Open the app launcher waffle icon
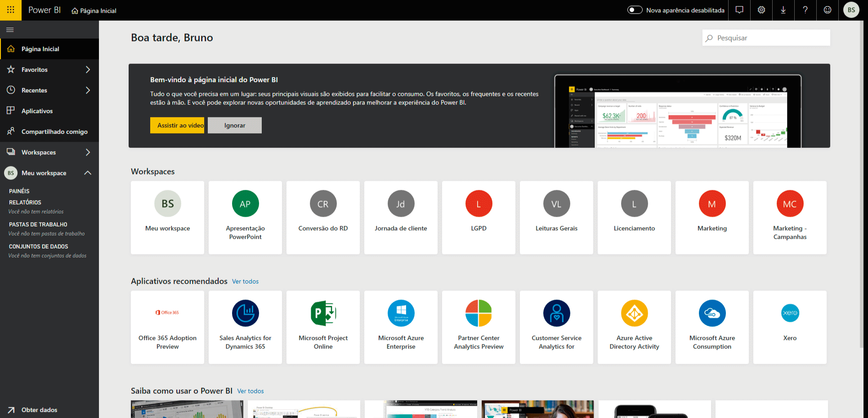Image resolution: width=868 pixels, height=418 pixels. point(10,10)
